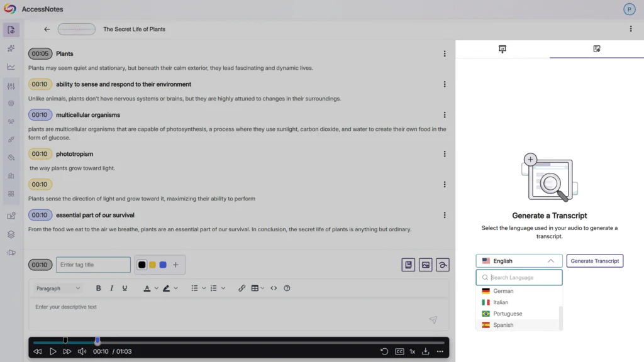Click the image attachment icon button
644x362 pixels.
pyautogui.click(x=426, y=265)
